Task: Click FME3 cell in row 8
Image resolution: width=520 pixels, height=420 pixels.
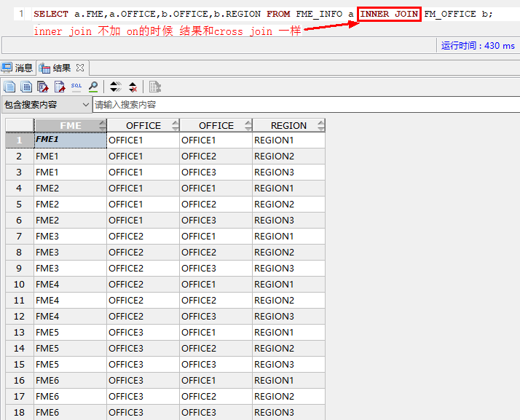Action: coord(70,253)
